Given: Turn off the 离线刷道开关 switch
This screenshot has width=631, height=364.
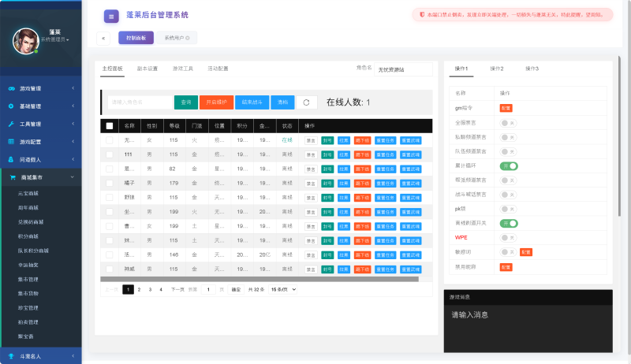Looking at the screenshot, I should pyautogui.click(x=509, y=224).
